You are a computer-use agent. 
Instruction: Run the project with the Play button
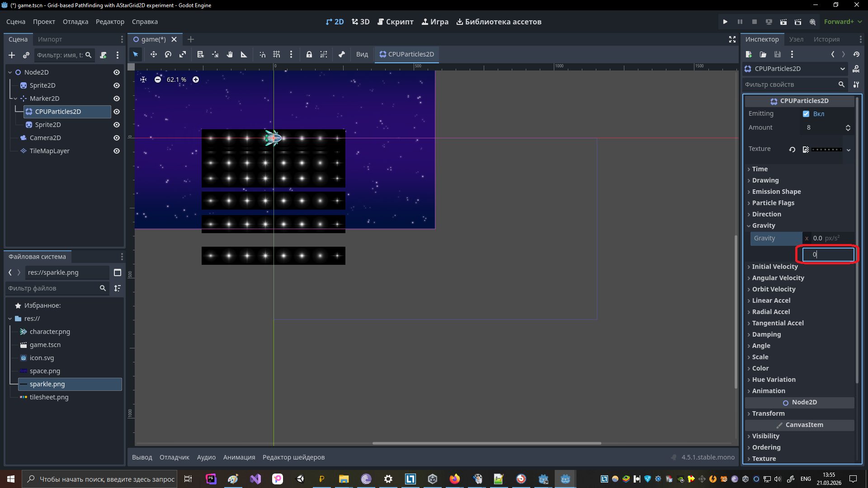pos(725,22)
